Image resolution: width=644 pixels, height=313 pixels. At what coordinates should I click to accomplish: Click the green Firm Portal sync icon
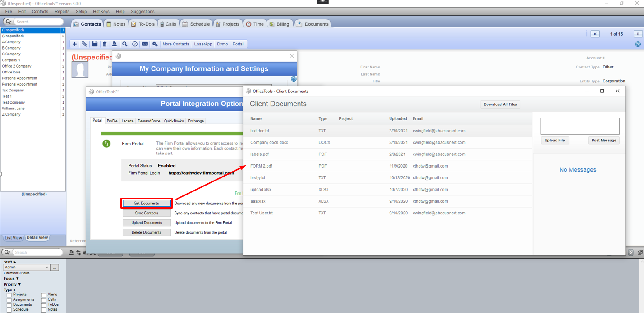pos(106,144)
